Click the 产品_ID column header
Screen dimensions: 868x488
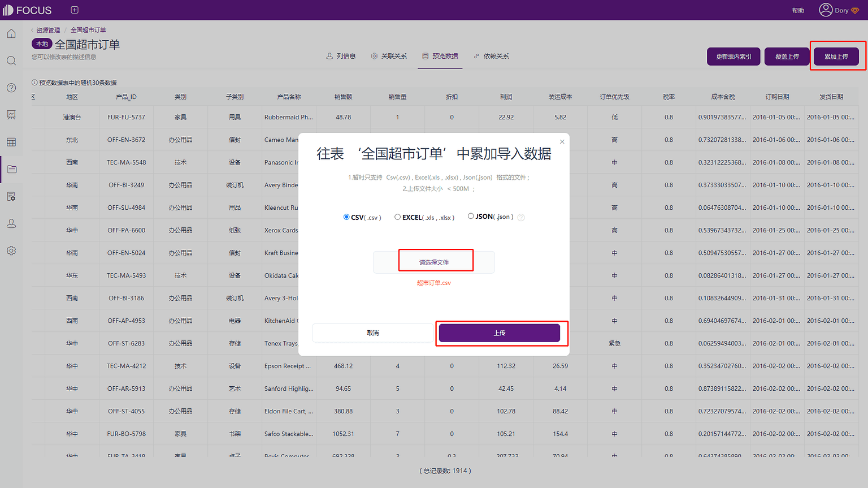(127, 97)
